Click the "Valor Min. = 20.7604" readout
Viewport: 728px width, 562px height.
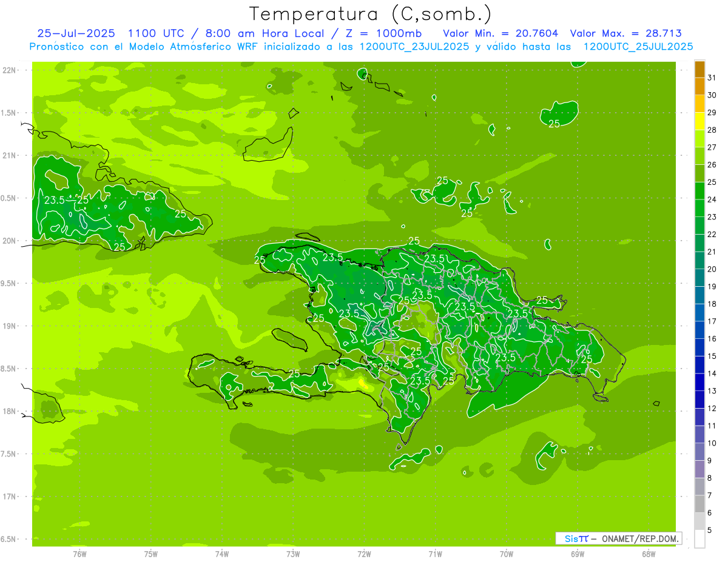pos(500,33)
